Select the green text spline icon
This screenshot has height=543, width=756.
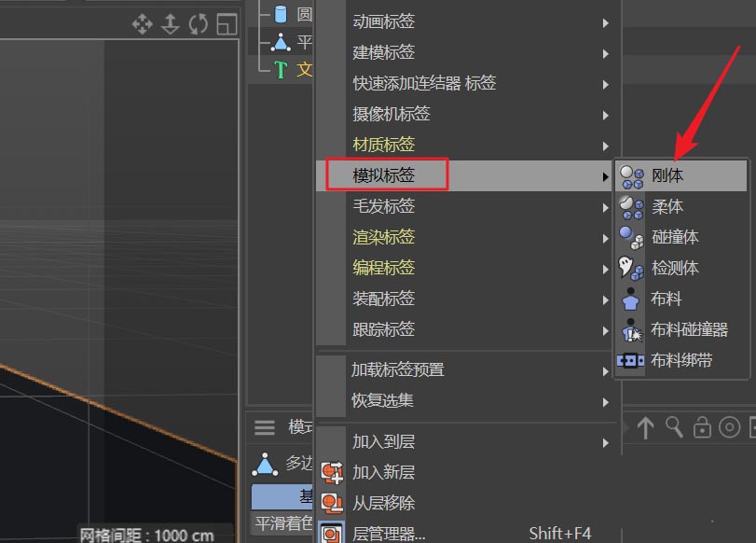[282, 67]
